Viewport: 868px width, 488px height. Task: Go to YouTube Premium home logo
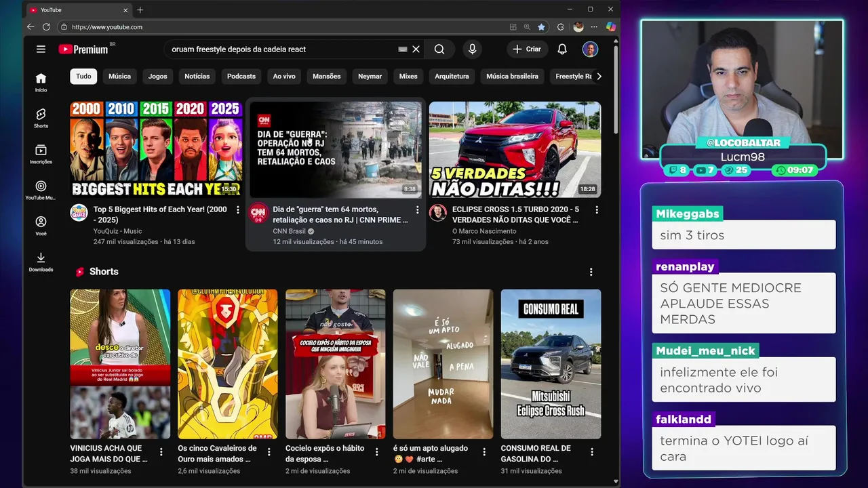83,49
